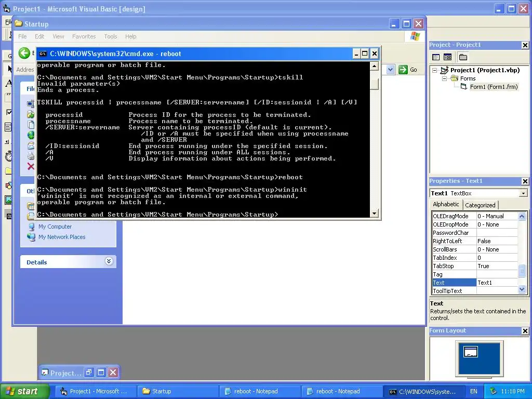The height and width of the screenshot is (399, 532).
Task: Open Favorites menu in Startup window
Action: 84,36
